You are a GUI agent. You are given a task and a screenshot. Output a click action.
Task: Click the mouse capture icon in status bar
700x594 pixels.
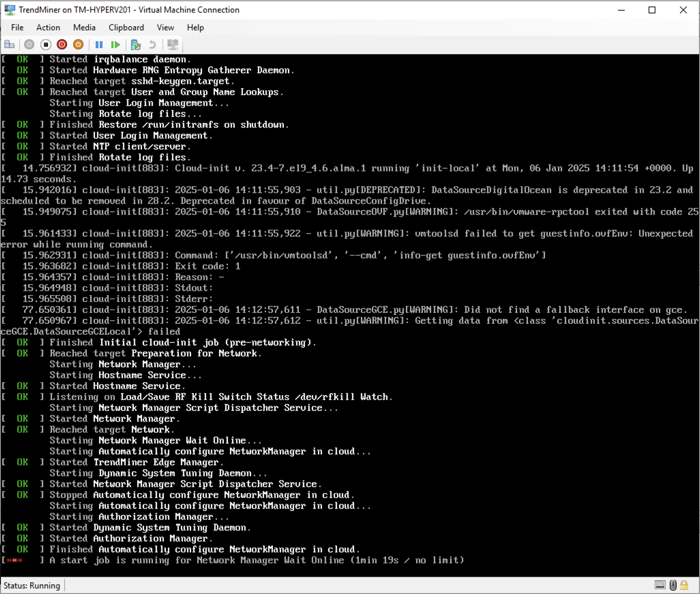[x=673, y=585]
